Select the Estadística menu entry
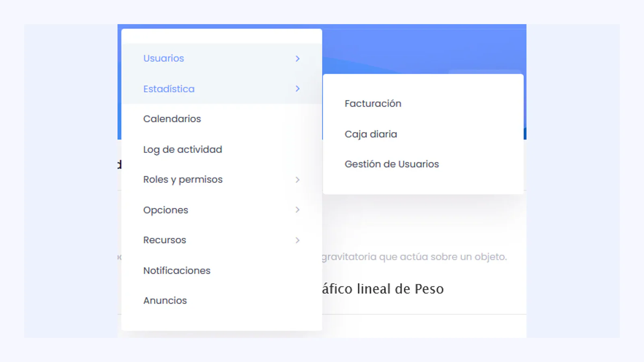This screenshot has height=362, width=644. pos(221,89)
